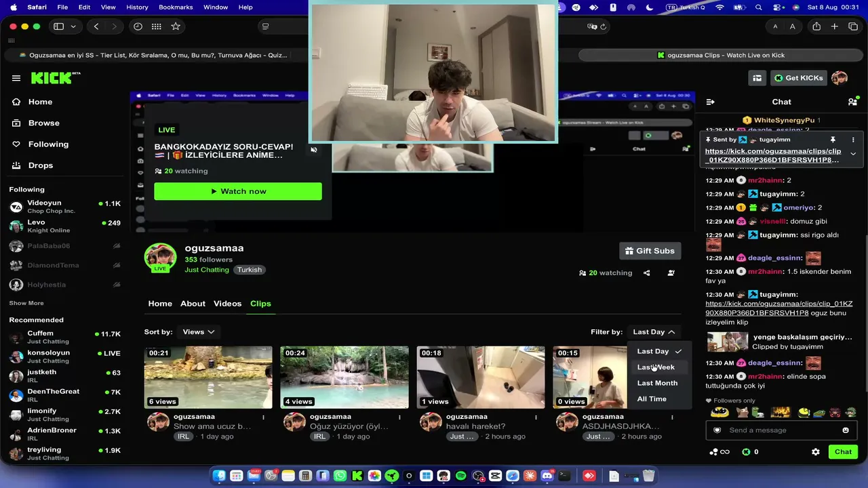Send message with the Chat button
868x488 pixels.
843,452
